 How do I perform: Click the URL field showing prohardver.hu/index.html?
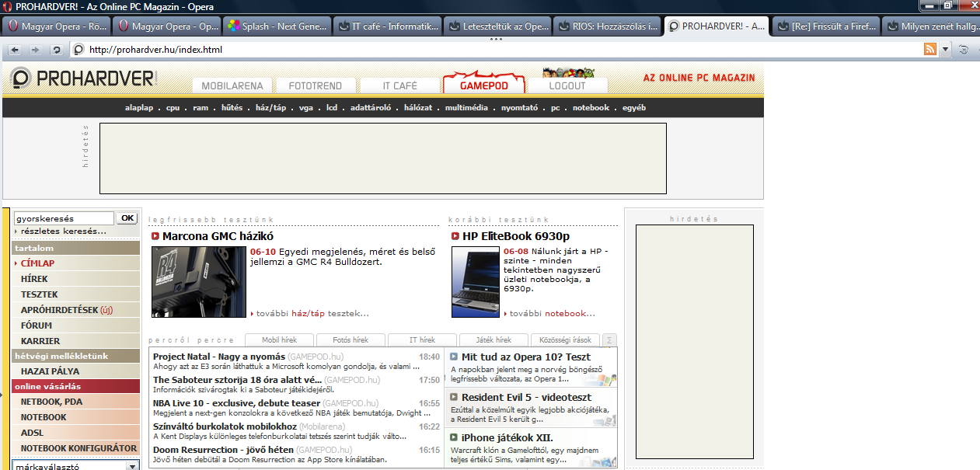[497, 50]
